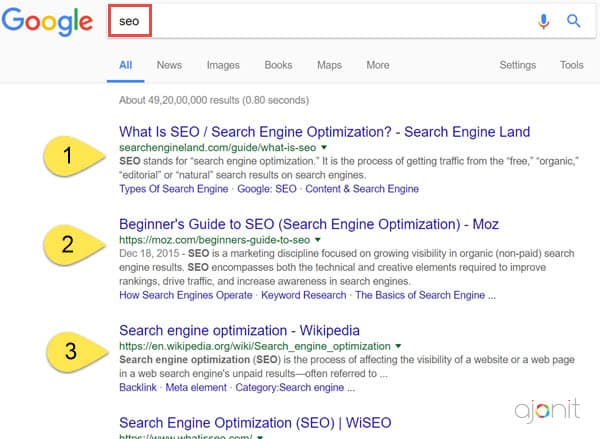Click the Dec 18, 2015 snippet date
600x439 pixels.
coord(149,253)
